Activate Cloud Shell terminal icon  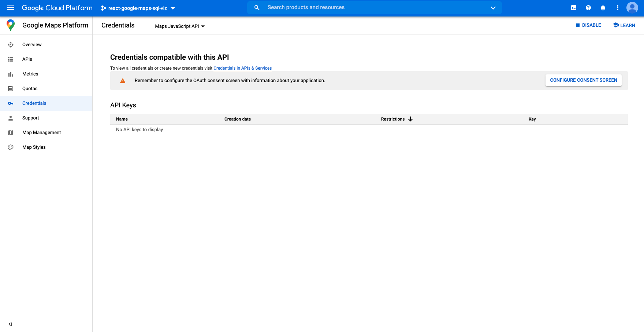tap(574, 8)
